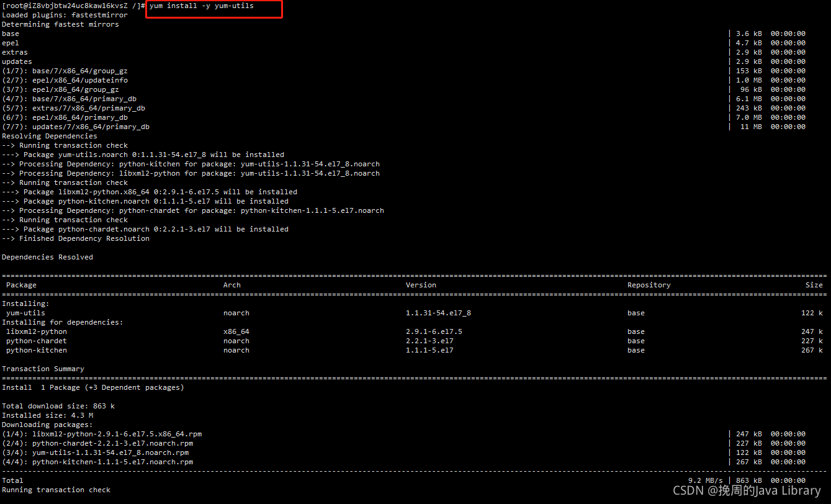Click 'Package python-chardet.noarch 0:2.2.1-3.el7' line
The image size is (831, 504).
pos(145,229)
